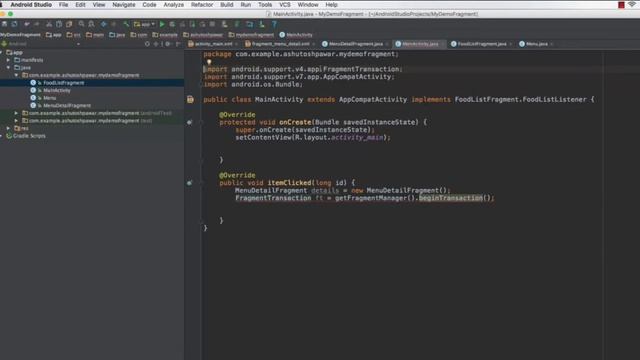Select FoodListFragment in the project tree
The width and height of the screenshot is (640, 360).
point(64,83)
